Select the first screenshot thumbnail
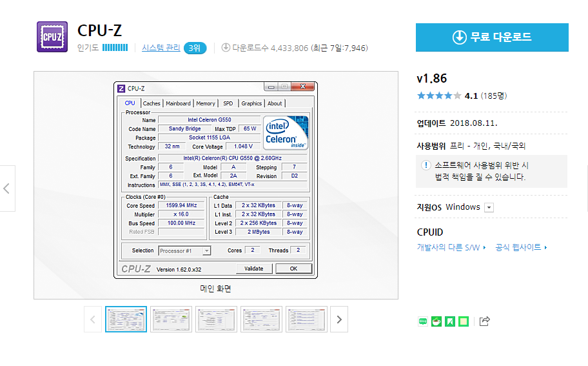The width and height of the screenshot is (588, 366). click(126, 320)
